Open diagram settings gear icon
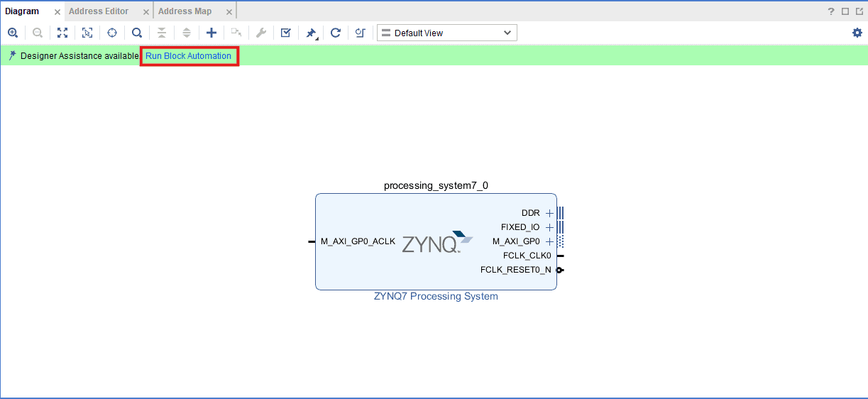Screen dimensions: 868x399 [857, 33]
